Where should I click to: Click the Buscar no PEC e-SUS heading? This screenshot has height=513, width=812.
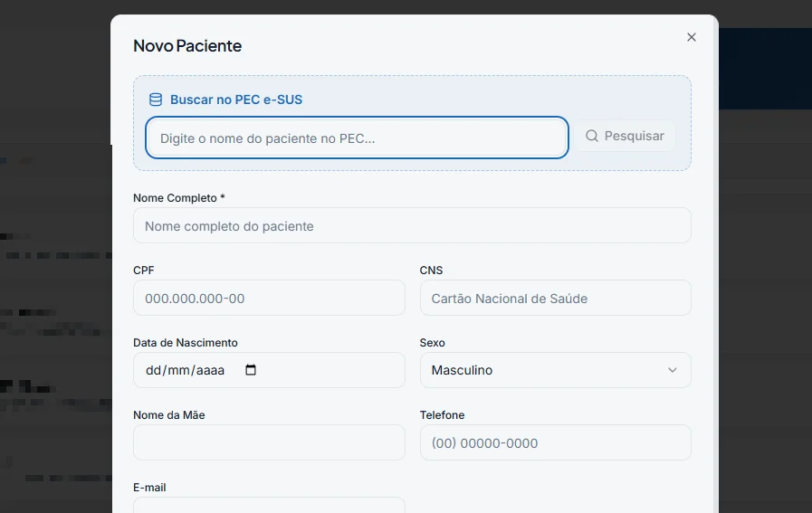tap(236, 100)
